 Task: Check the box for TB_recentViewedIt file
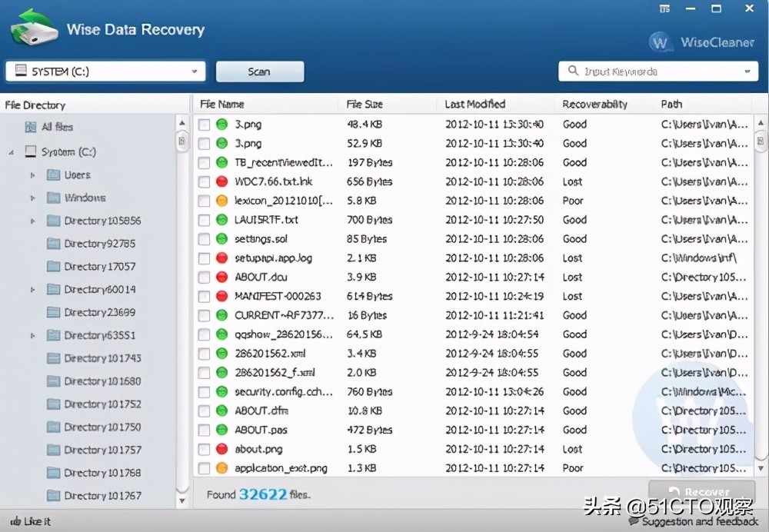pyautogui.click(x=204, y=163)
